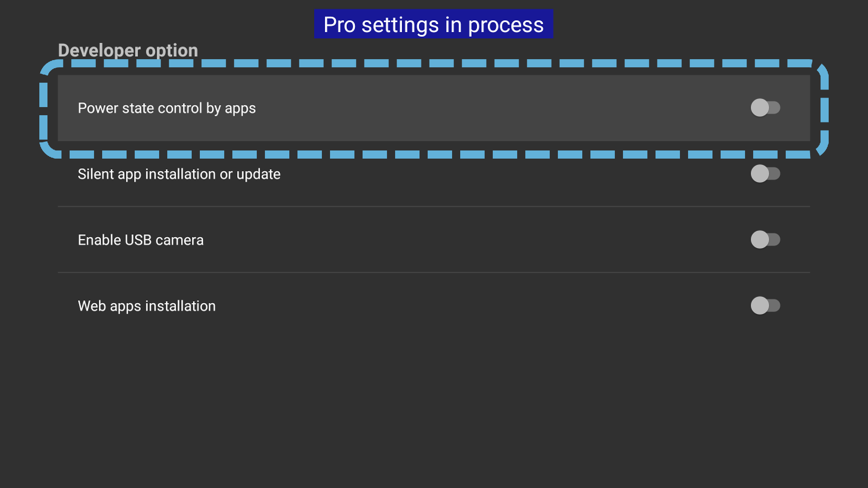Image resolution: width=868 pixels, height=488 pixels.
Task: Switch on Web apps installation toggle
Action: click(x=765, y=305)
